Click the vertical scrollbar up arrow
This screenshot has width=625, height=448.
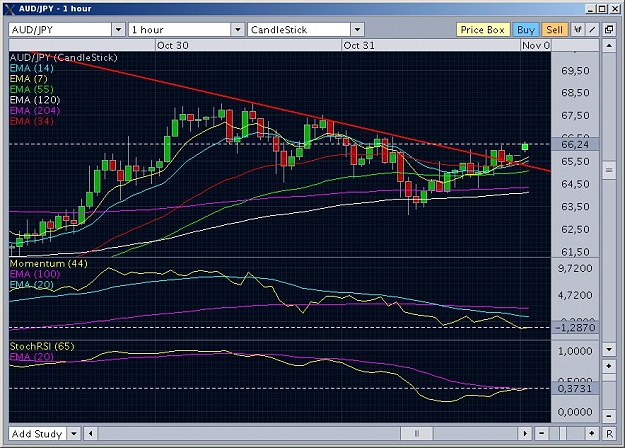609,46
